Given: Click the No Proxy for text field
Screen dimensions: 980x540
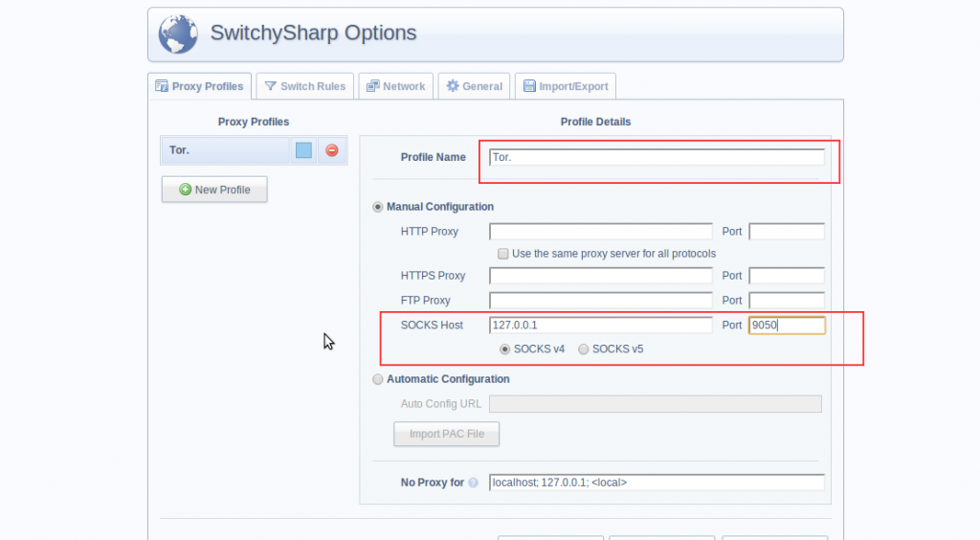Looking at the screenshot, I should click(657, 483).
